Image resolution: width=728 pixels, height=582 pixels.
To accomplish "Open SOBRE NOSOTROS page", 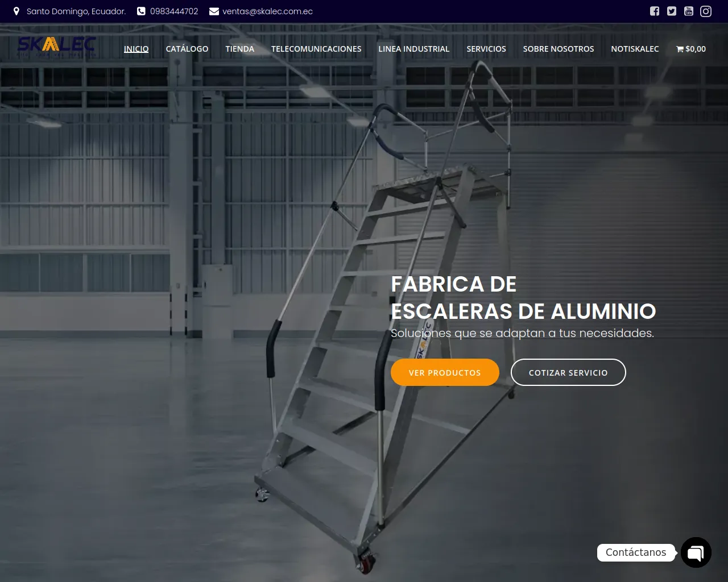I will pos(559,49).
